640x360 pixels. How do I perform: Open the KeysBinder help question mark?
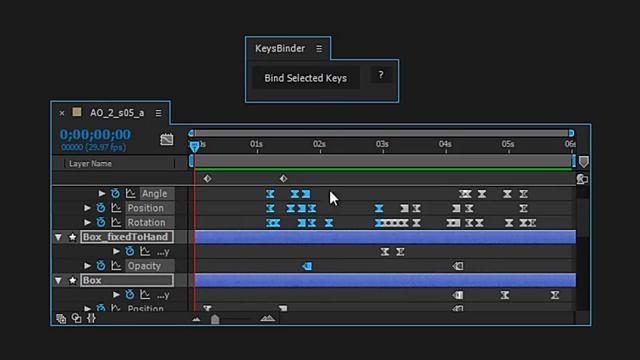tap(381, 75)
